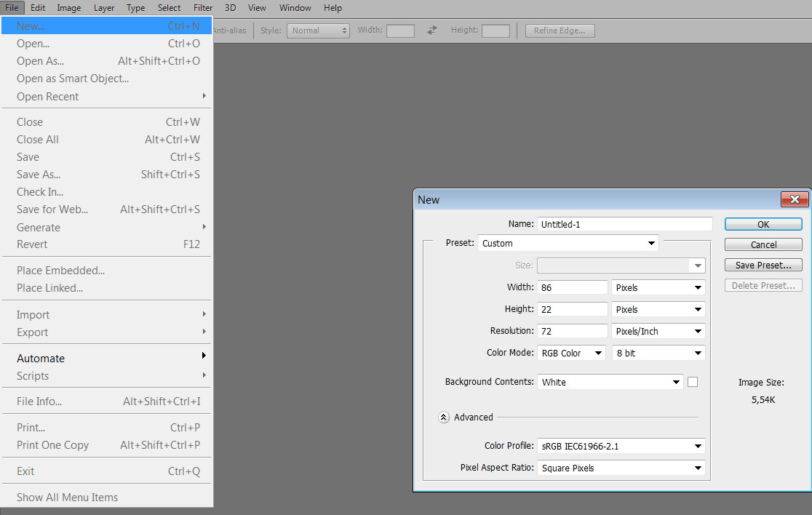Expand Open Recent submenu

coord(107,96)
